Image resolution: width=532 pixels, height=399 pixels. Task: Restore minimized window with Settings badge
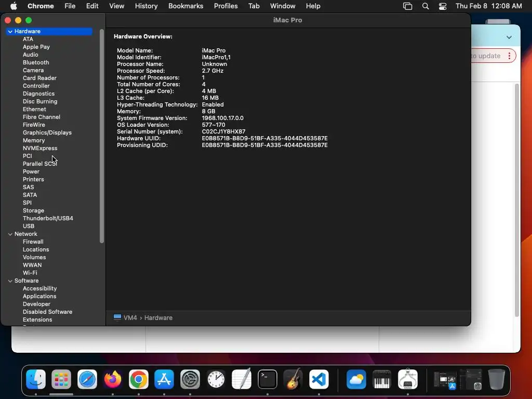[x=471, y=379]
